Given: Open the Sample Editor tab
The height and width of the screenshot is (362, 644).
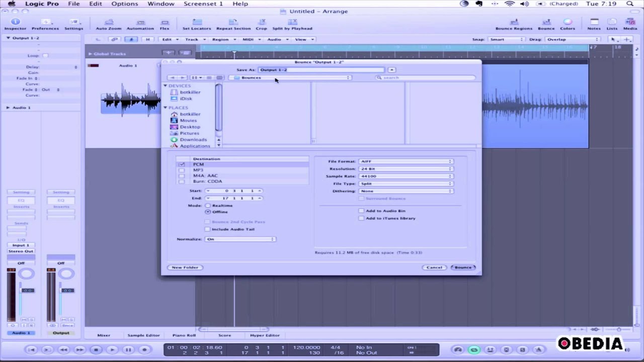Looking at the screenshot, I should 143,335.
